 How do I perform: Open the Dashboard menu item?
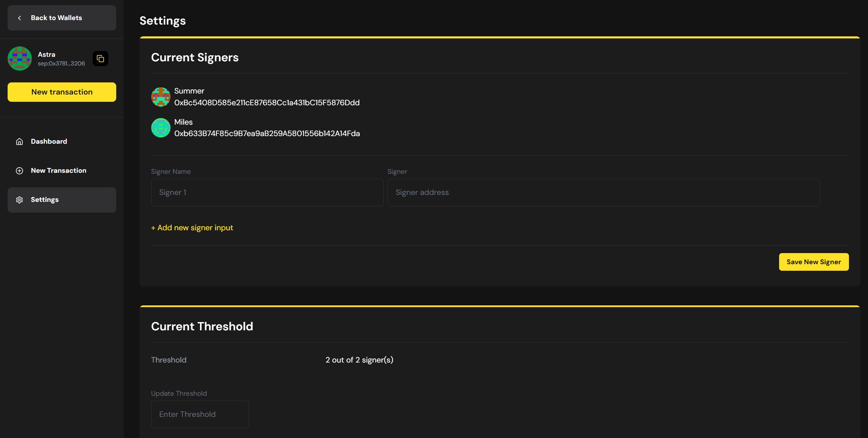click(49, 142)
